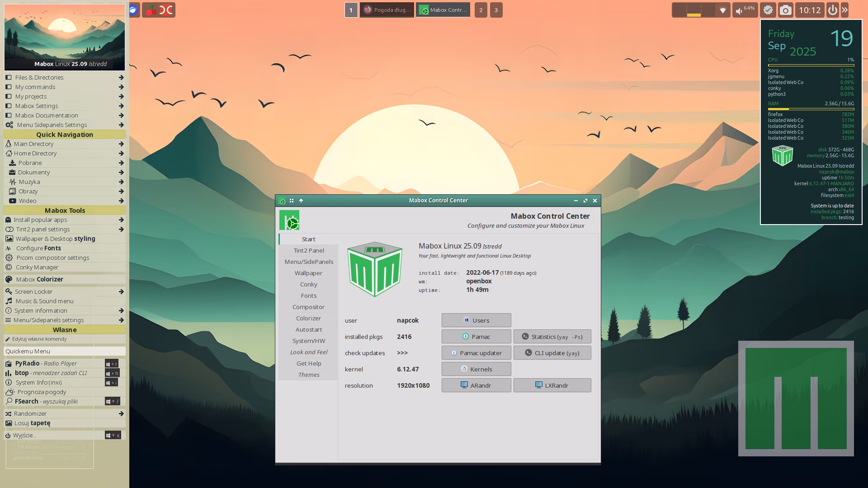The height and width of the screenshot is (488, 868).
Task: Click the double-chevron icon at panel's right end
Action: [x=844, y=10]
